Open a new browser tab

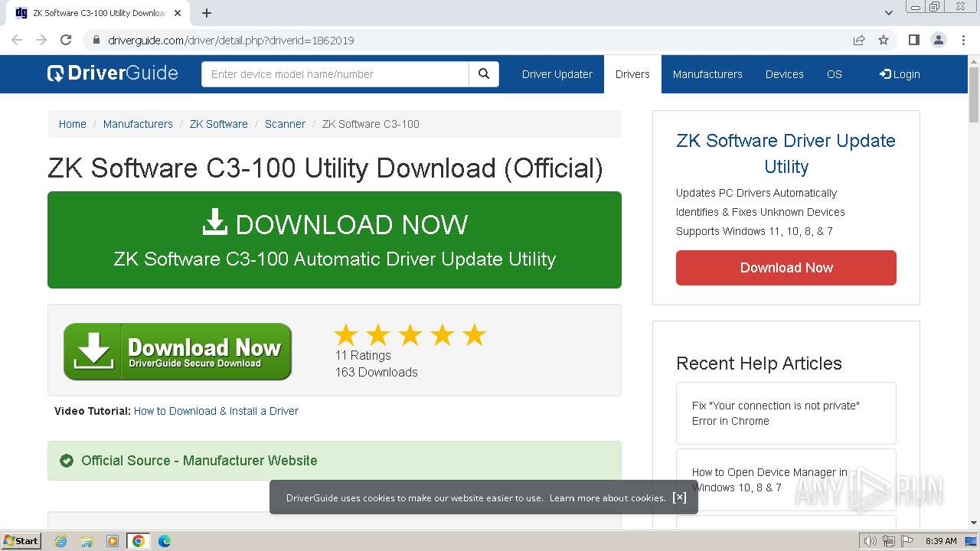tap(207, 13)
